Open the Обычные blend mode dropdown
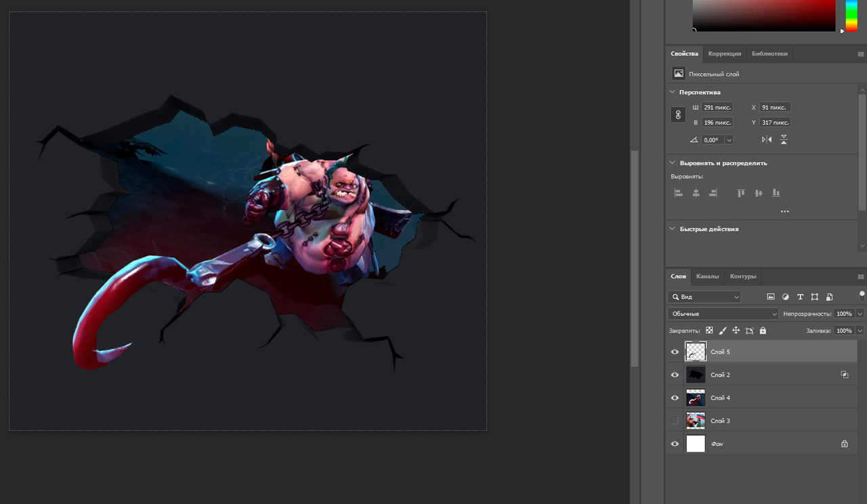 [723, 314]
